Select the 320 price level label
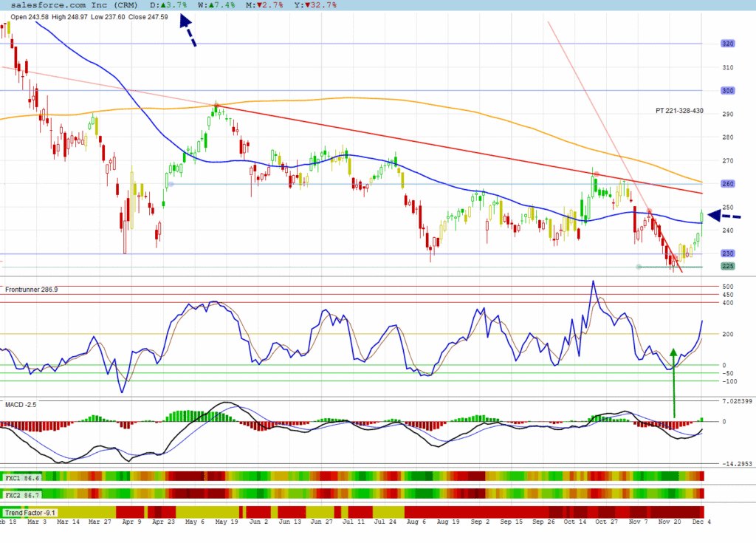The image size is (756, 543). click(x=728, y=44)
